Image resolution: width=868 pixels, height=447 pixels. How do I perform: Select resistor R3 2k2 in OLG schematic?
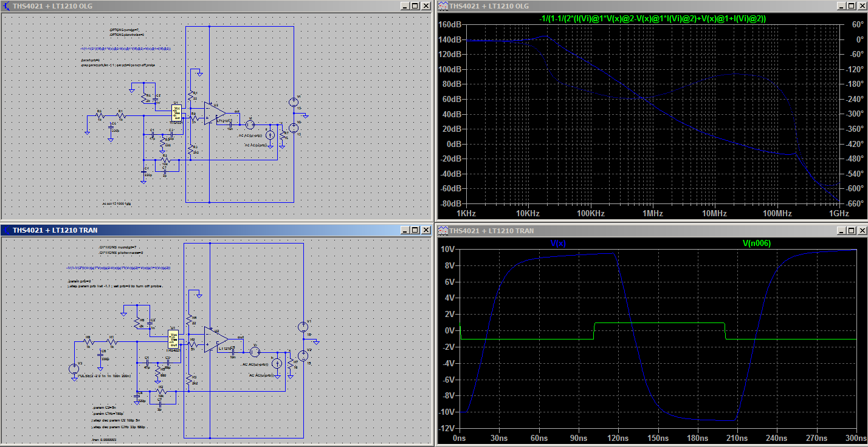[191, 150]
